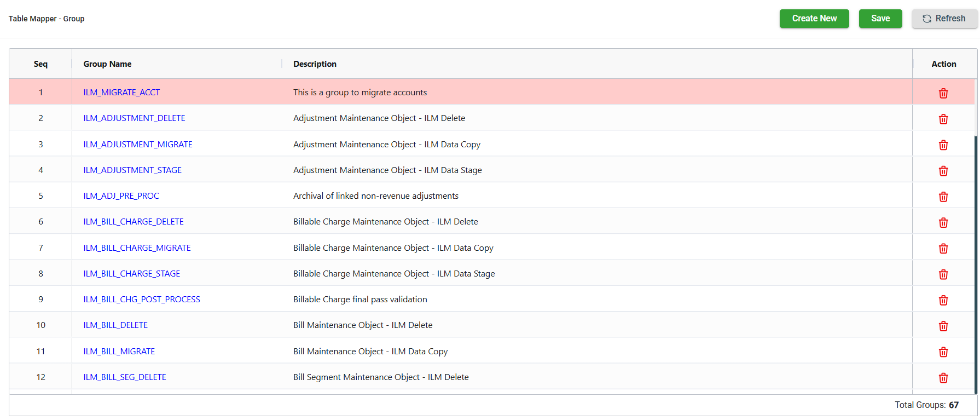Open ILM_BILL_CHARGE_STAGE group details
This screenshot has height=420, width=980.
132,274
